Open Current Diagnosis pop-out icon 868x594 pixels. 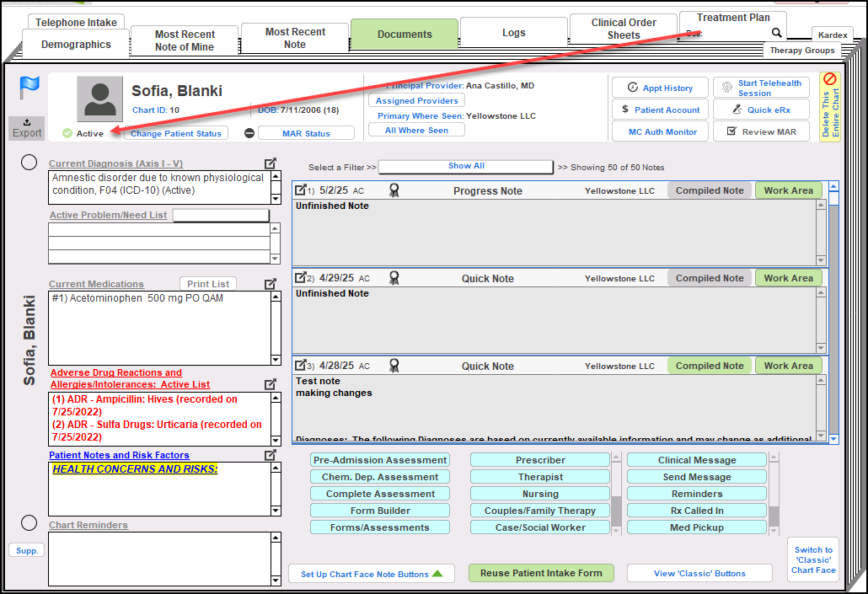pos(271,163)
